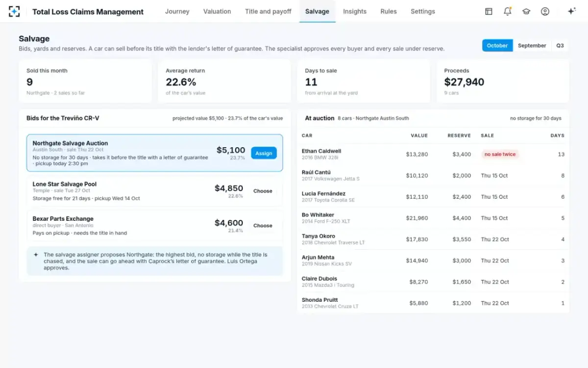Open the Bo Whitaker row

point(433,218)
